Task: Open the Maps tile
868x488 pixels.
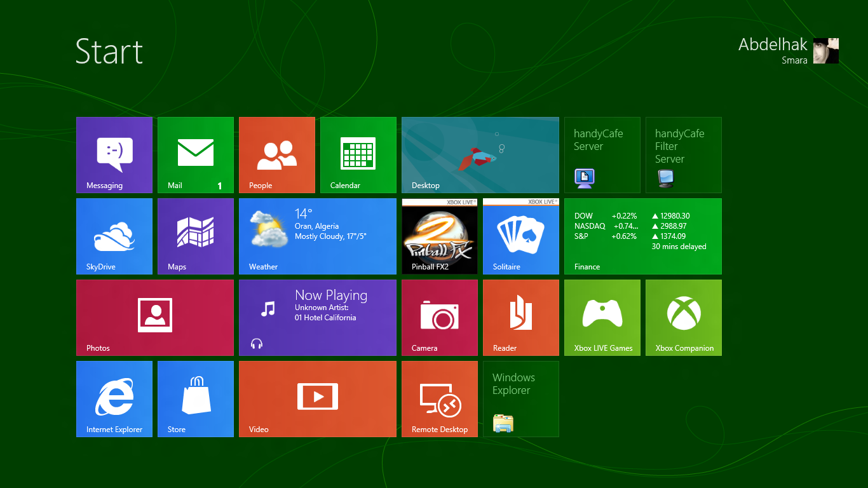Action: [196, 236]
